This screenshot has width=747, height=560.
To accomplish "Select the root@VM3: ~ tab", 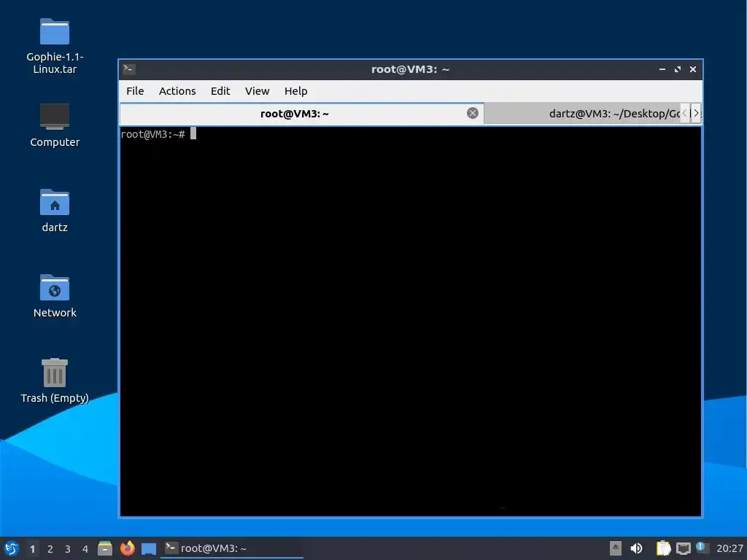I will 301,113.
